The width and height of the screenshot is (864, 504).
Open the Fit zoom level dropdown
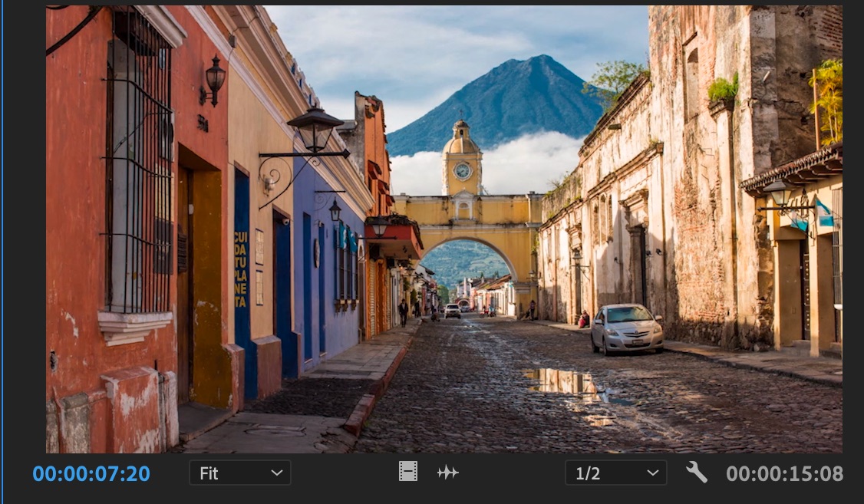[240, 473]
